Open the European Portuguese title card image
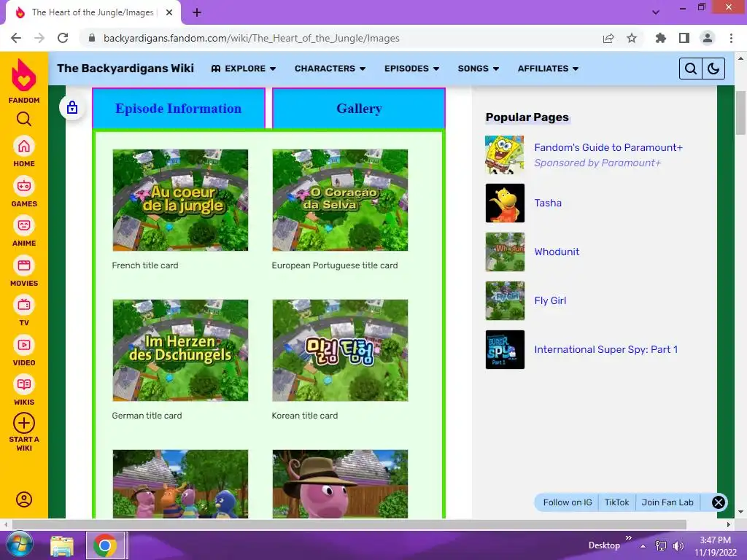 click(x=340, y=200)
